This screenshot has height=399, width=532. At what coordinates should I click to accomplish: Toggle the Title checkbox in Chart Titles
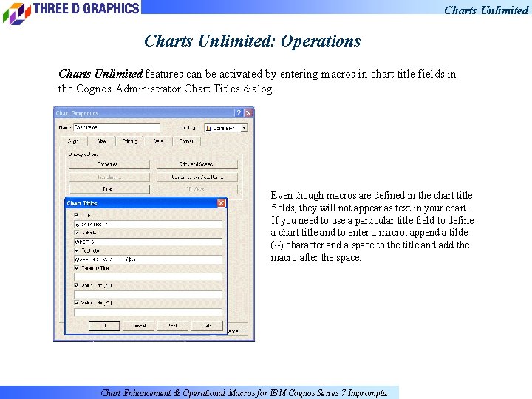[77, 215]
